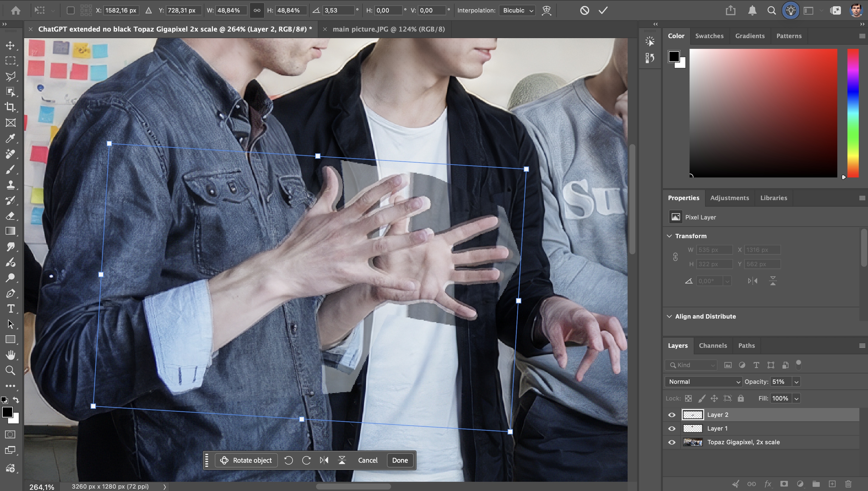Toggle the reference point checkbox
This screenshot has width=868, height=491.
click(71, 10)
